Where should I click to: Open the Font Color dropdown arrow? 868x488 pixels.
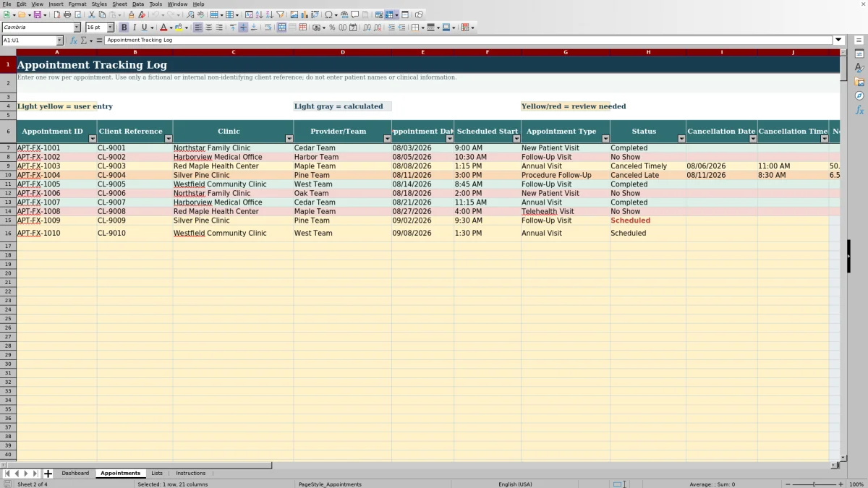pyautogui.click(x=171, y=27)
